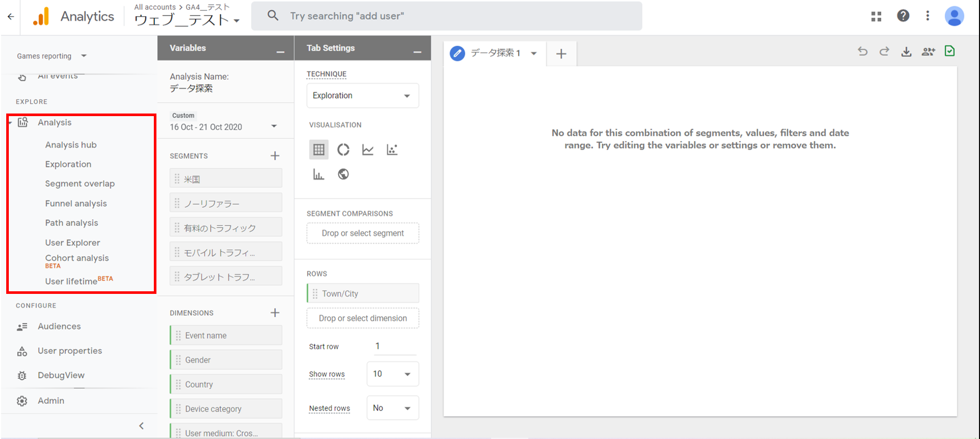This screenshot has height=439, width=980.
Task: Click the Drop or select segment box
Action: click(363, 233)
